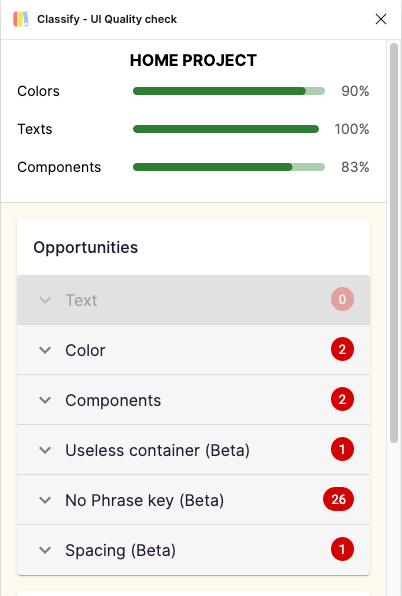Screen dimensions: 402x596
Task: Expand the Spacing (Beta) chevron
Action: pos(45,550)
